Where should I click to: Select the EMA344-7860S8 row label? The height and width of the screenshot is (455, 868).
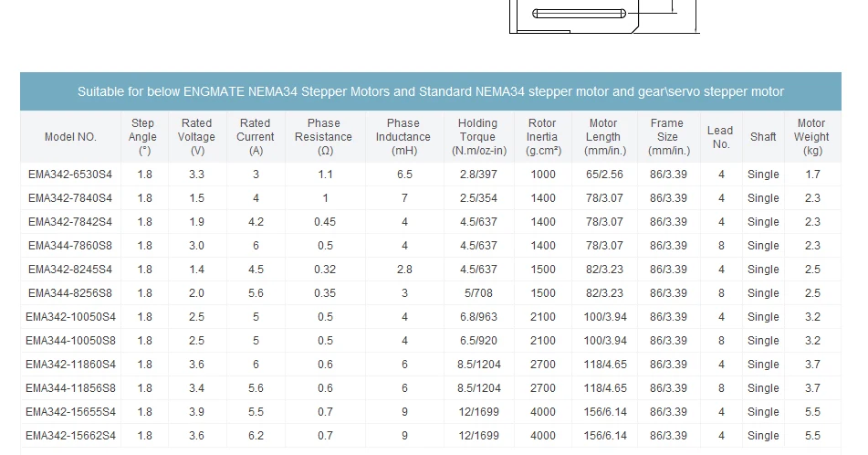(x=70, y=246)
